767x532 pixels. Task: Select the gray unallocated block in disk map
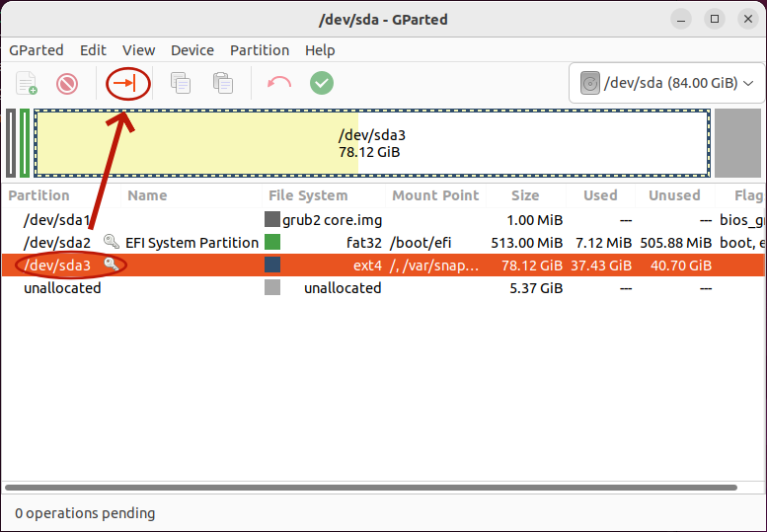(737, 143)
